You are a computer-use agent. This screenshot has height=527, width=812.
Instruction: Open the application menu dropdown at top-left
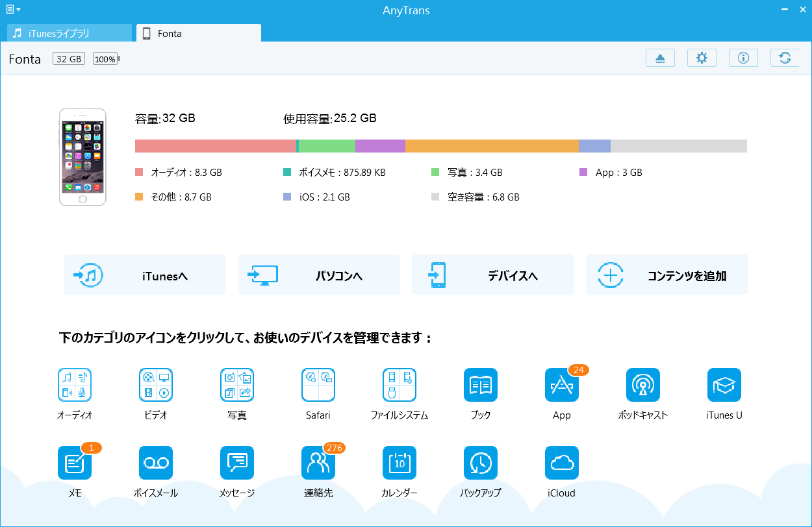13,9
